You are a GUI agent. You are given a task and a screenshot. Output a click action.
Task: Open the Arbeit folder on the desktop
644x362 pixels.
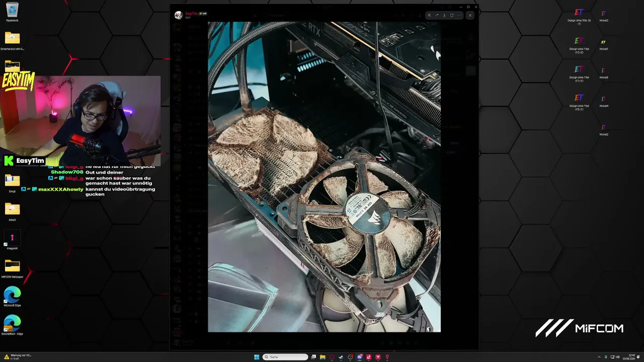tap(12, 211)
